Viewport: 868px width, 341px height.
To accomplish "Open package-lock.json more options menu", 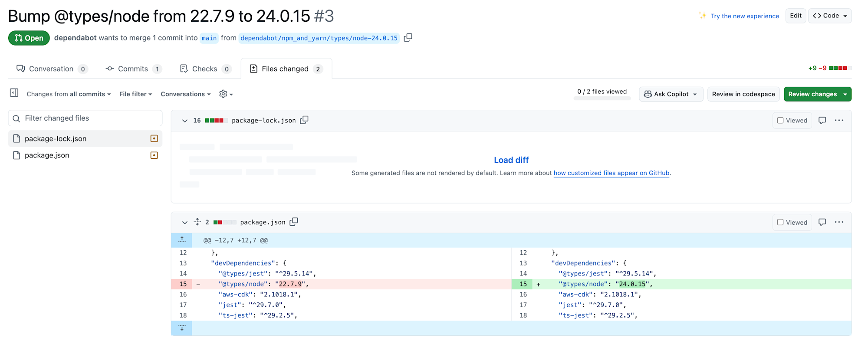I will tap(839, 120).
